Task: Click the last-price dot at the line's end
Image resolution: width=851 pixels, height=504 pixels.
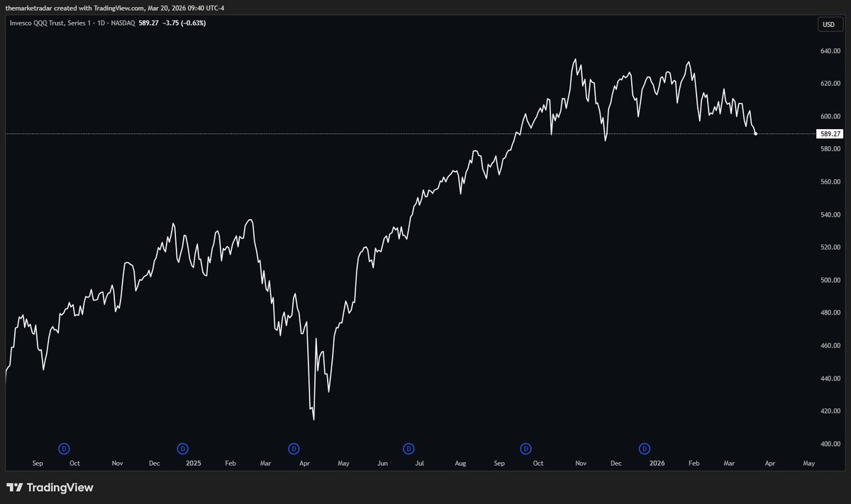Action: pos(755,133)
